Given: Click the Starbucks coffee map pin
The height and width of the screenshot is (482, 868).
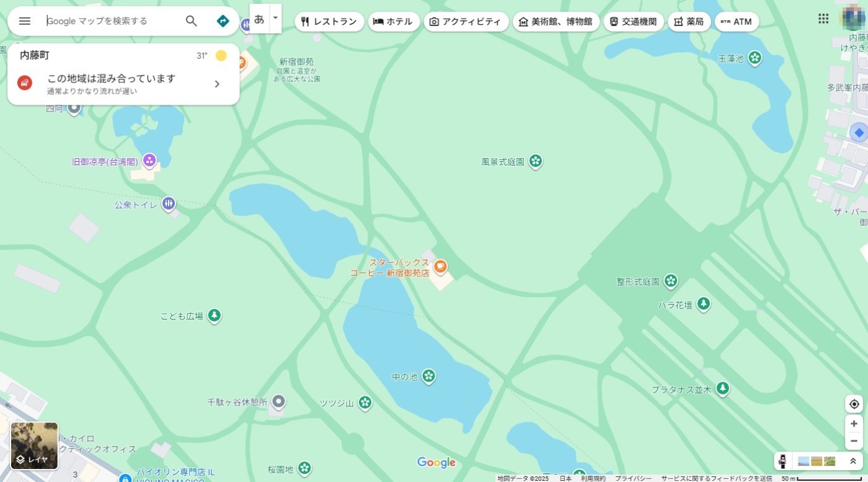Looking at the screenshot, I should [x=440, y=267].
